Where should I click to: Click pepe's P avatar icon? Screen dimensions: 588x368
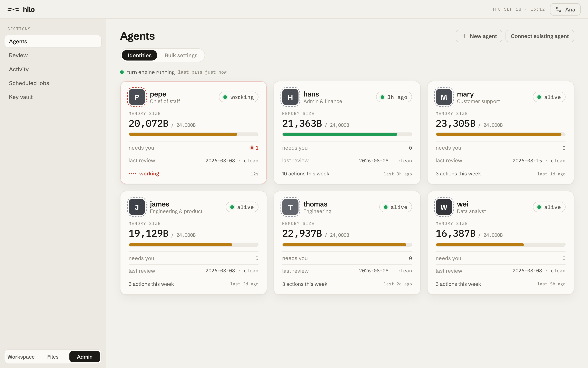pos(137,97)
